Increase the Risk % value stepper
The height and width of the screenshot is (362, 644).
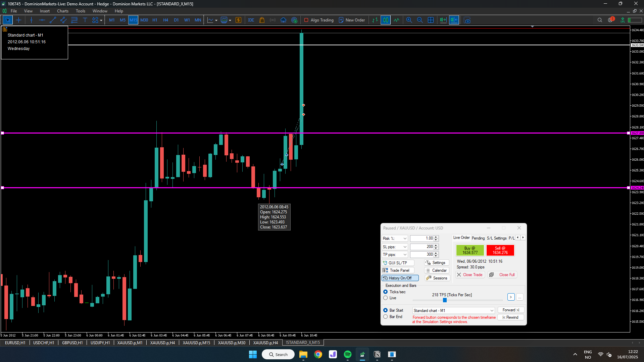pyautogui.click(x=436, y=237)
